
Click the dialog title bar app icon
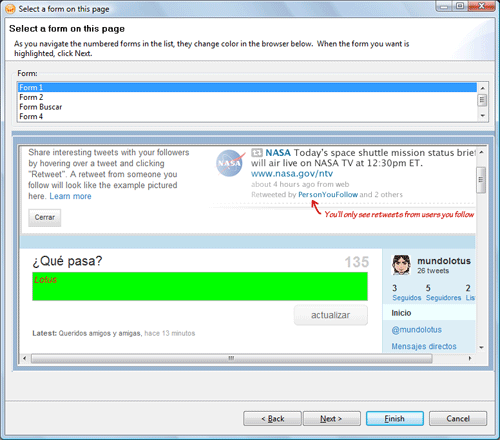[10, 9]
